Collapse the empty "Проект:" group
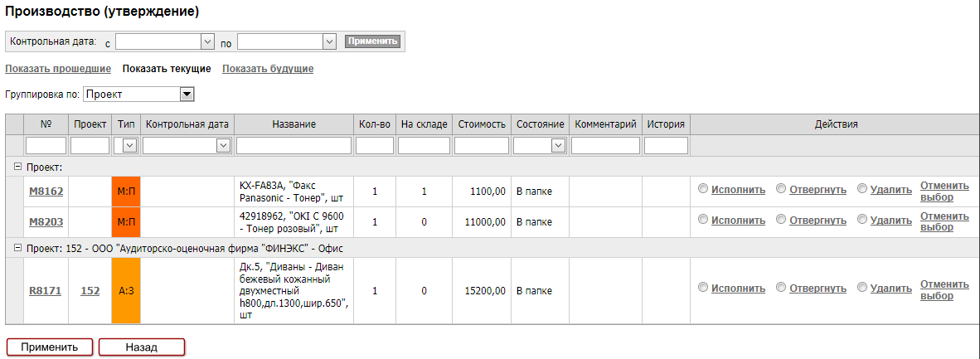Screen dimensions: 980x359 (17, 167)
